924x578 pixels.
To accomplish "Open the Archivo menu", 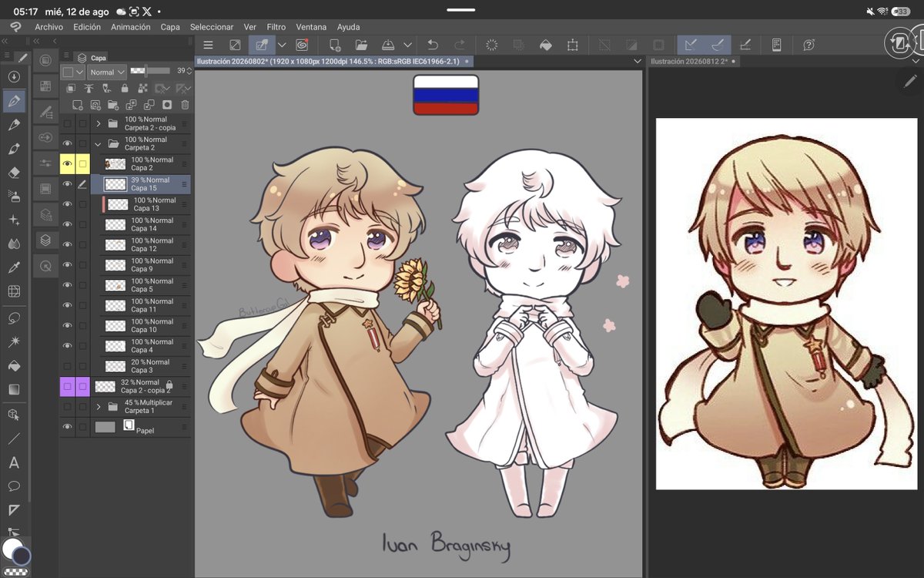I will click(x=49, y=27).
